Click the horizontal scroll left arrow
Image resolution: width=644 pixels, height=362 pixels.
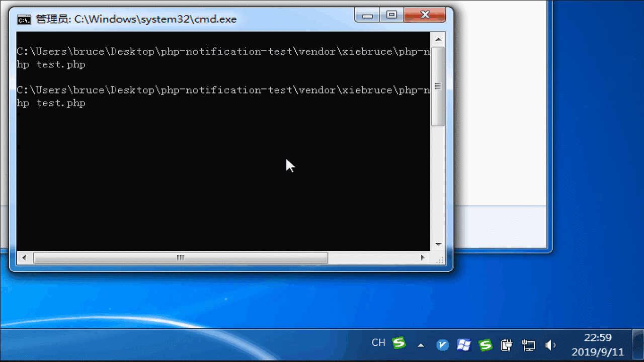coord(24,258)
